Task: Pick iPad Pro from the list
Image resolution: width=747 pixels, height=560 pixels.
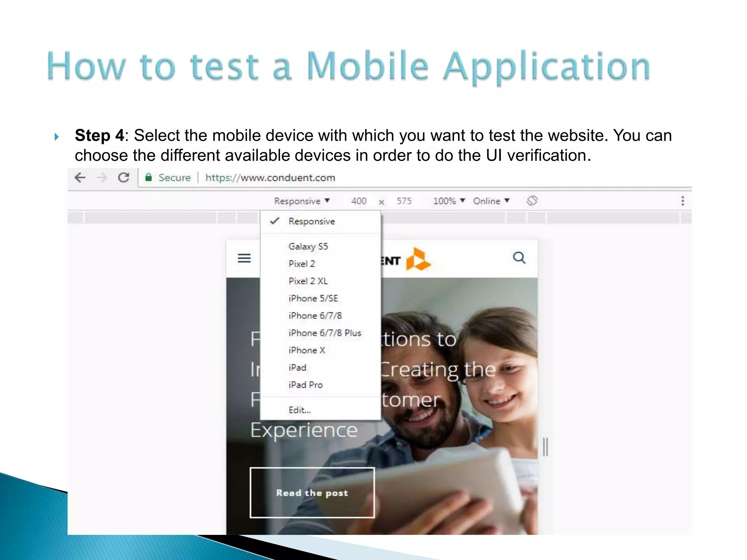Action: (x=305, y=385)
